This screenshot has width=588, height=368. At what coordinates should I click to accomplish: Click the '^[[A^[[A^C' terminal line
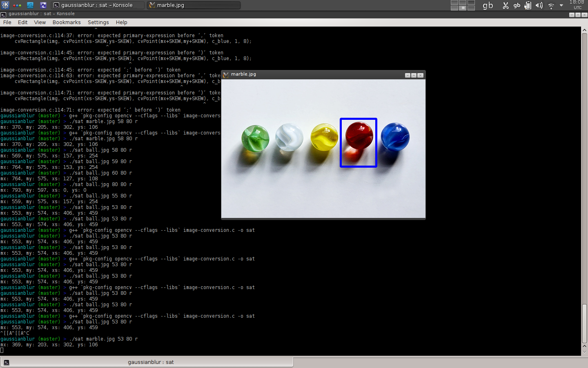coord(15,333)
